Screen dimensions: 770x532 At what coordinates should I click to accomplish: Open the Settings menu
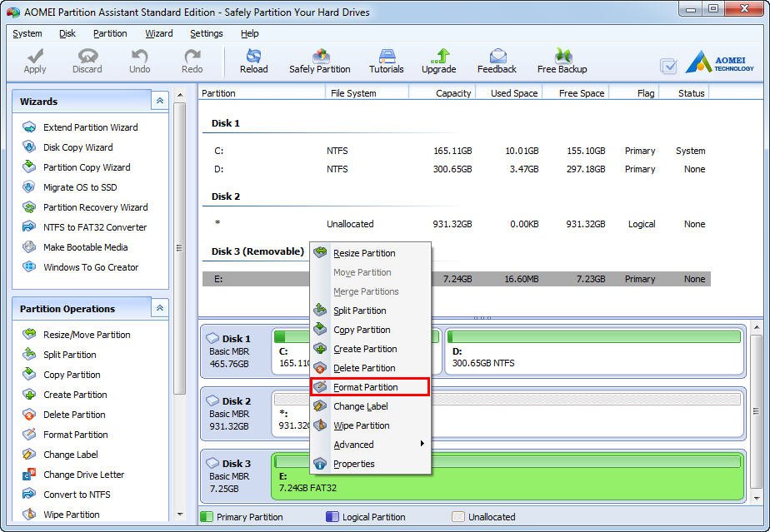tap(207, 33)
